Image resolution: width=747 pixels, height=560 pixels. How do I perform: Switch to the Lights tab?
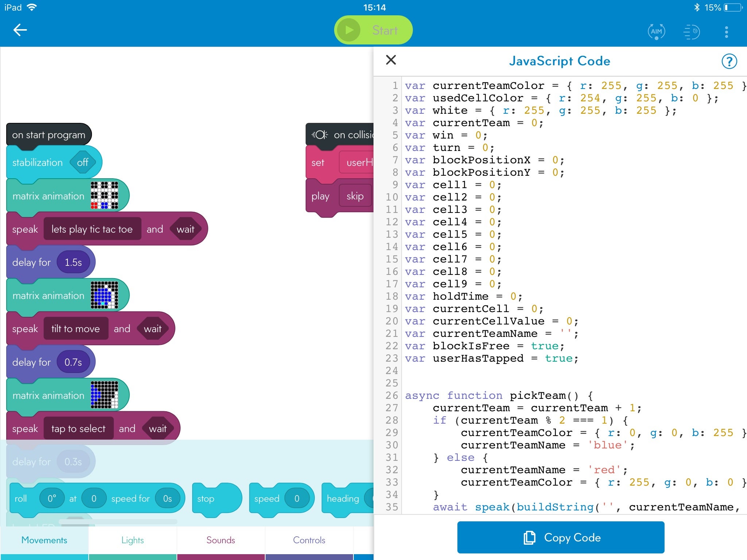tap(132, 540)
